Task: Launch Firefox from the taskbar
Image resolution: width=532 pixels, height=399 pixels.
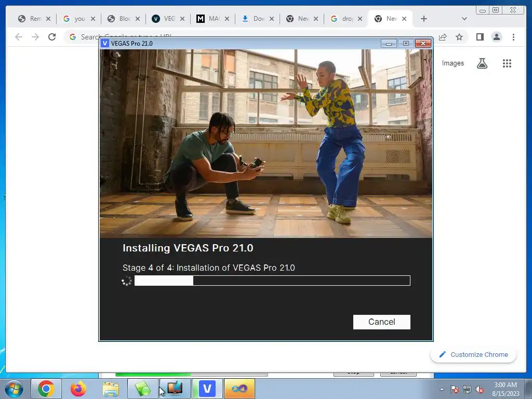Action: 78,389
